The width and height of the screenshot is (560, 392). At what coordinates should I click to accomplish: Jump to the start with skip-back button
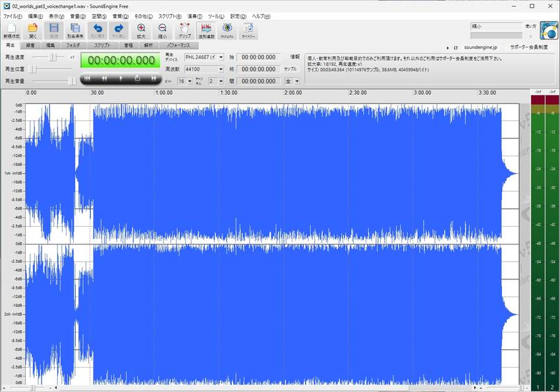coord(87,78)
